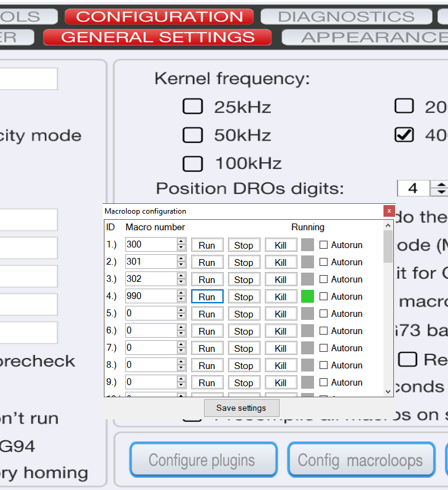
Task: Kill macroloop 3 running macro 302
Action: 280,279
